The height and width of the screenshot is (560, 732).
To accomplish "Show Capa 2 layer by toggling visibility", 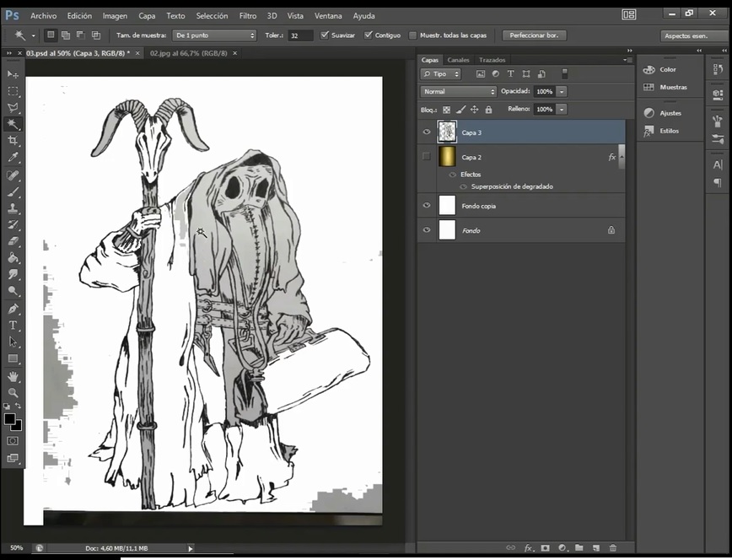I will point(427,157).
